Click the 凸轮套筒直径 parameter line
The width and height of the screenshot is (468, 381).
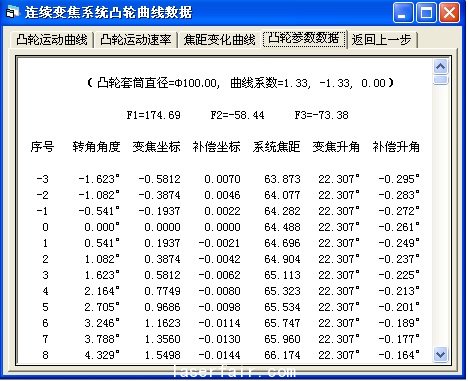coord(240,83)
